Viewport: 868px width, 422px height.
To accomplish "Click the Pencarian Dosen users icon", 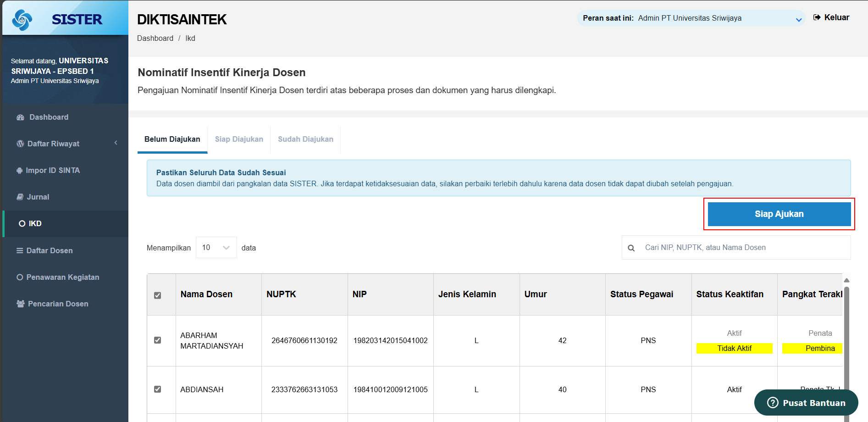I will click(x=21, y=304).
